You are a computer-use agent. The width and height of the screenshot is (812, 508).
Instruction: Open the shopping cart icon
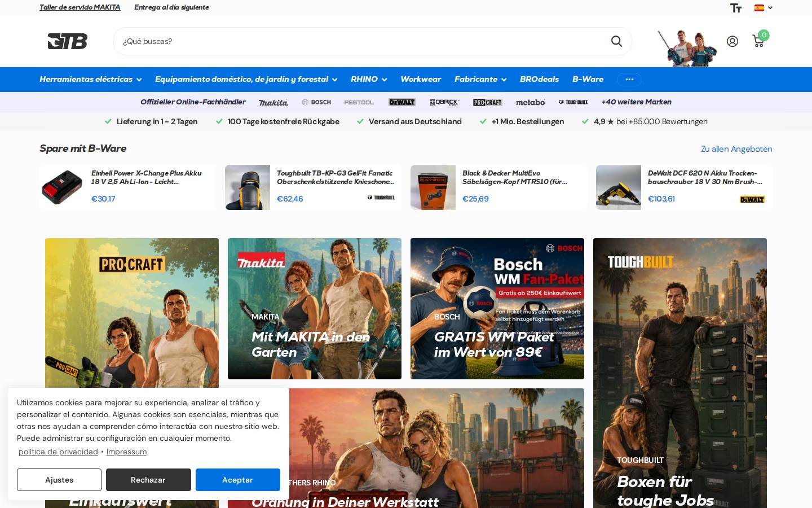(758, 41)
